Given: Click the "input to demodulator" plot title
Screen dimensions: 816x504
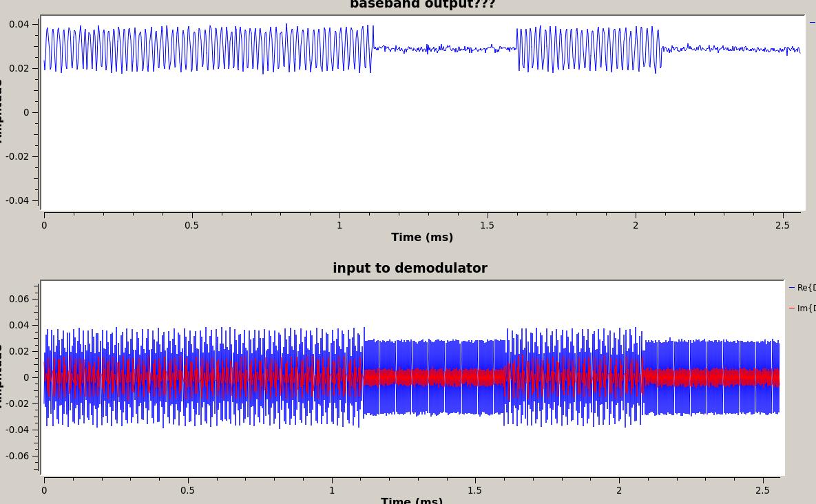Looking at the screenshot, I should pos(410,269).
